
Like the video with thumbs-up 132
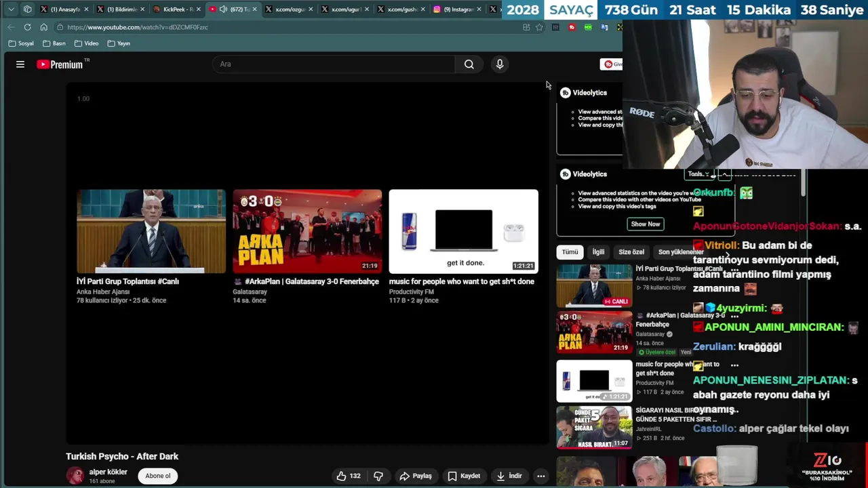[349, 476]
